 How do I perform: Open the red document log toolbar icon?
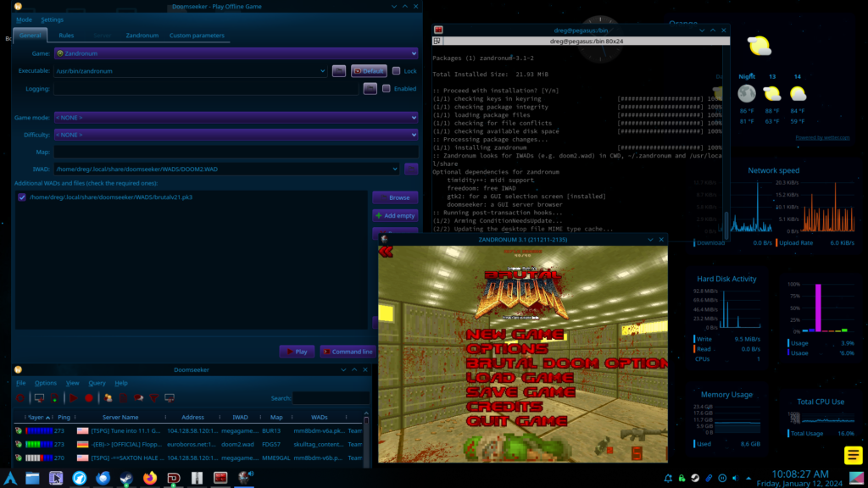point(123,398)
